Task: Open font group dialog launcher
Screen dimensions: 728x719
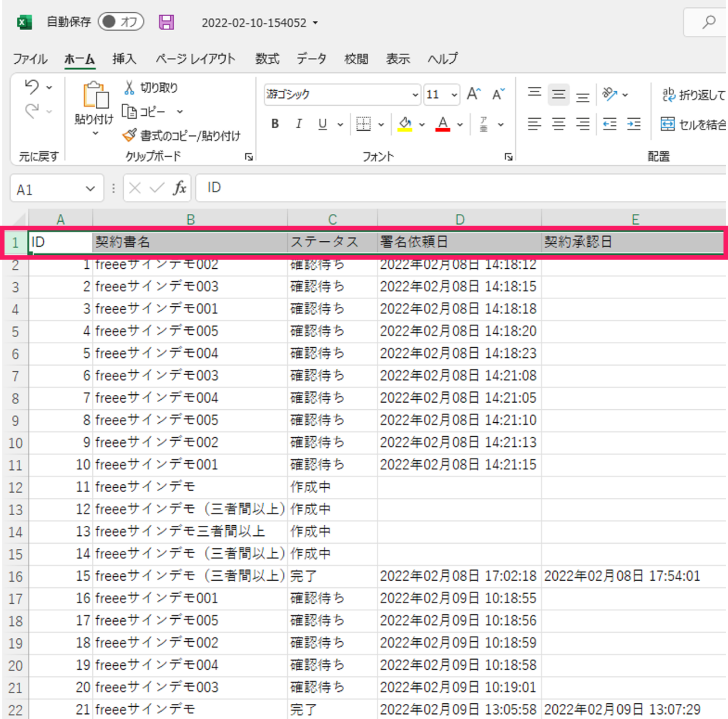Action: point(508,157)
